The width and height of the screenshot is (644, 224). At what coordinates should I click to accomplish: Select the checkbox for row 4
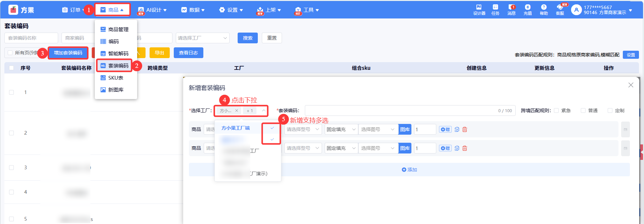click(11, 192)
